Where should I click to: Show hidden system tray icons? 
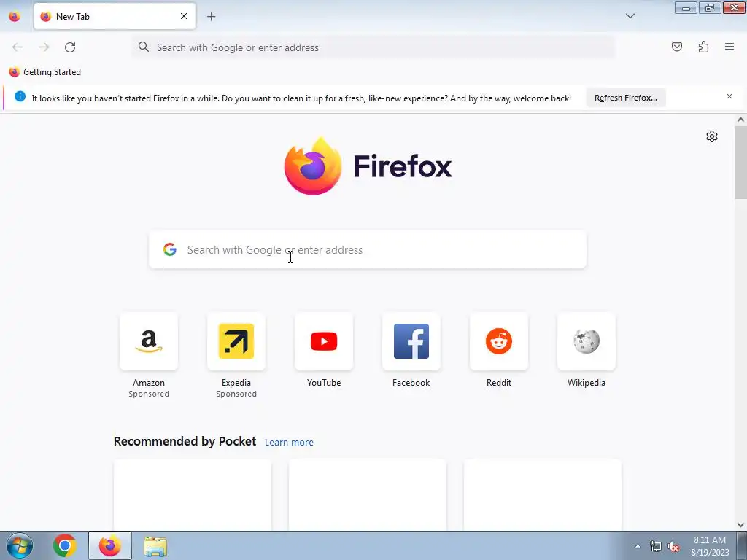tap(638, 546)
